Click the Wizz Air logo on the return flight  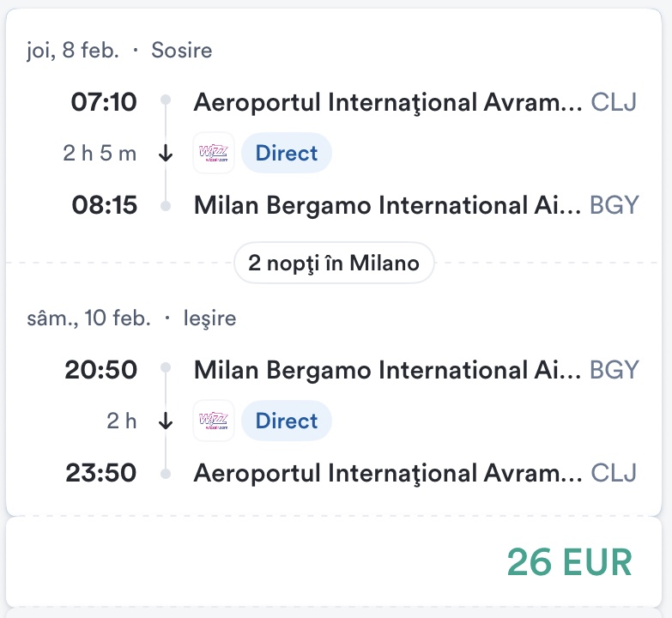coord(214,421)
